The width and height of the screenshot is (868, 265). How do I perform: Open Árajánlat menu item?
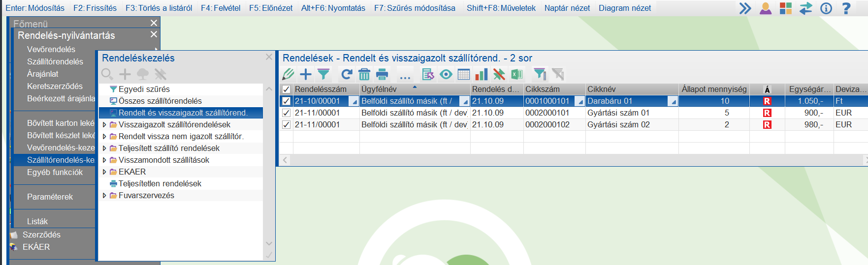(43, 74)
